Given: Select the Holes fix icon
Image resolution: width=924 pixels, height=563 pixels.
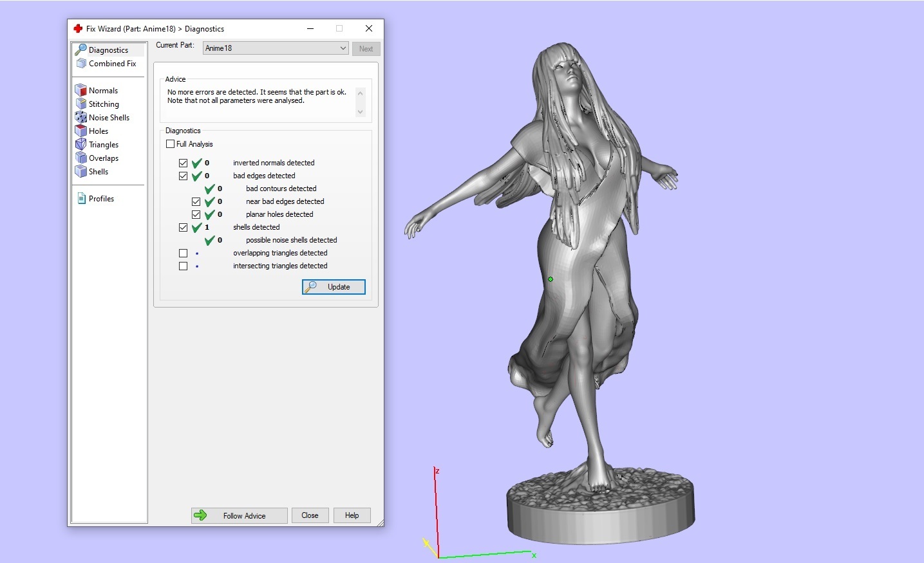Looking at the screenshot, I should (x=80, y=131).
